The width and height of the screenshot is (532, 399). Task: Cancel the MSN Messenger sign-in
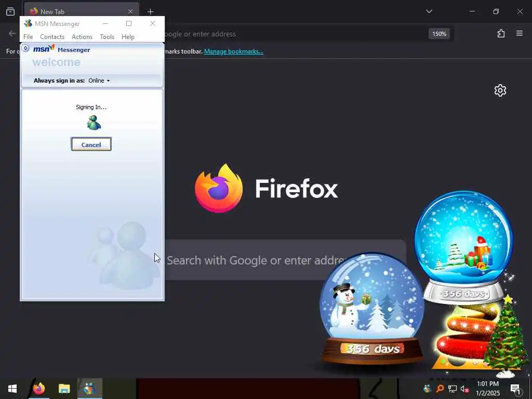91,144
